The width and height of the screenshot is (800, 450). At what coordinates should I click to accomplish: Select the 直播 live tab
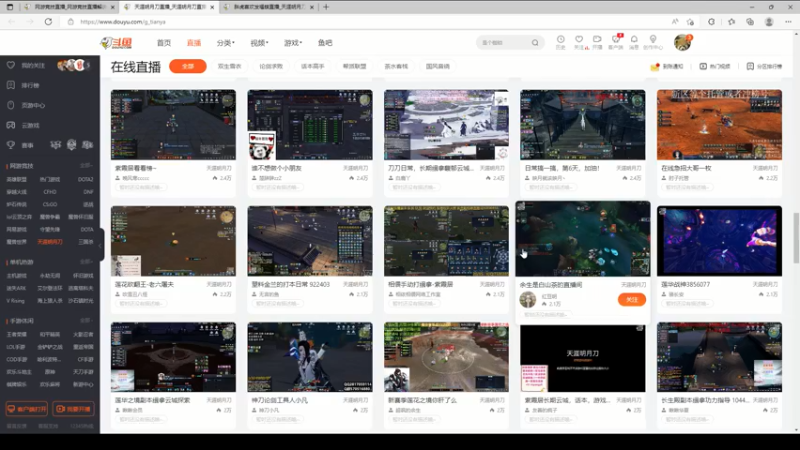point(194,43)
